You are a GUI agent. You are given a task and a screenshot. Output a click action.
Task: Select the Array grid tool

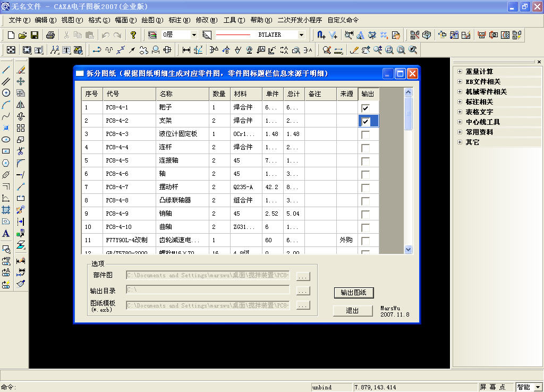[21, 128]
